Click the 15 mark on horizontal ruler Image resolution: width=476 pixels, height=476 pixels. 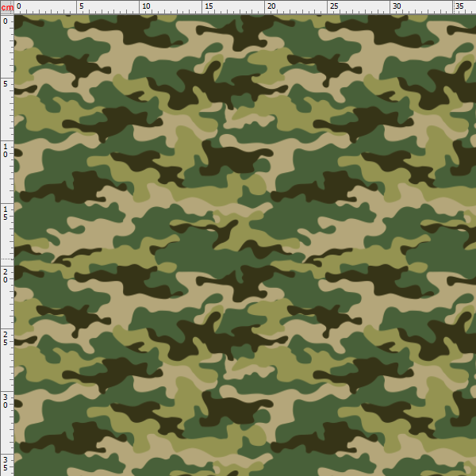(209, 6)
